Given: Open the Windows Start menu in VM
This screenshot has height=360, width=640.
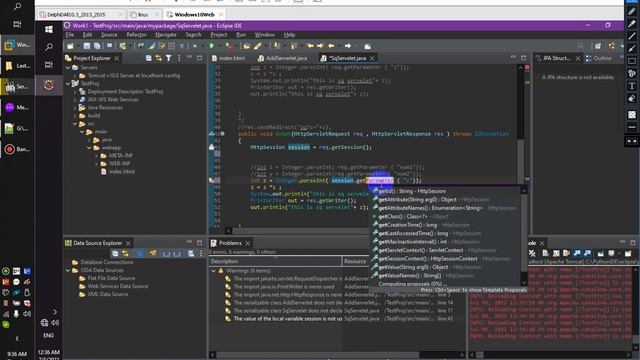Looking at the screenshot, I should (x=49, y=29).
